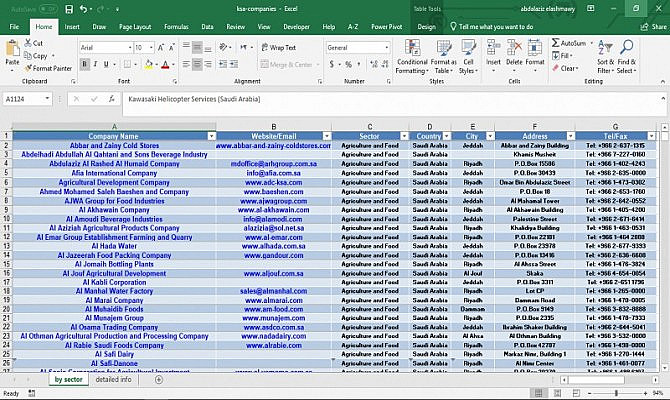Click Tell me what you want to do
670x400 pixels.
492,26
